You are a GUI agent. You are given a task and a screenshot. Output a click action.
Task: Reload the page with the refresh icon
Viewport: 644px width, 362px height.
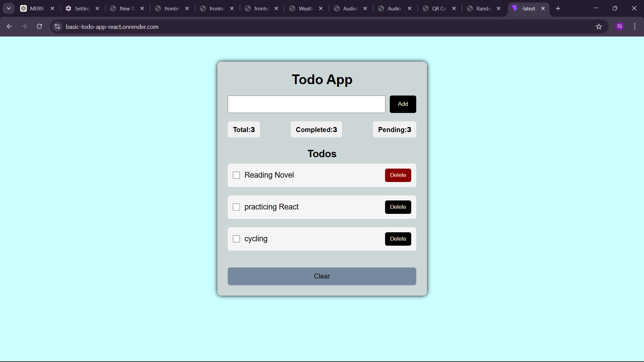click(x=39, y=26)
